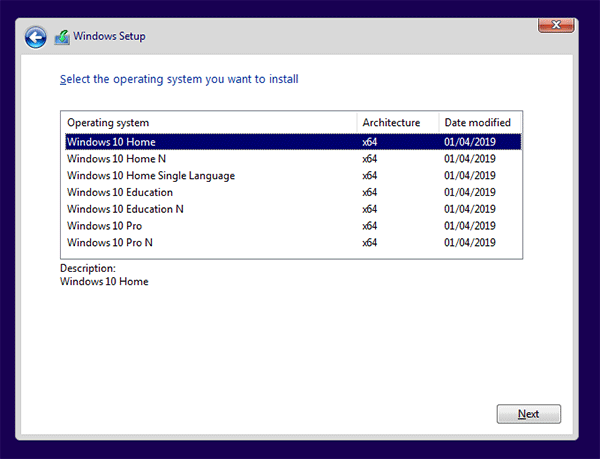Screen dimensions: 600x459
Task: Close the Windows Setup dialog
Action: pyautogui.click(x=556, y=25)
